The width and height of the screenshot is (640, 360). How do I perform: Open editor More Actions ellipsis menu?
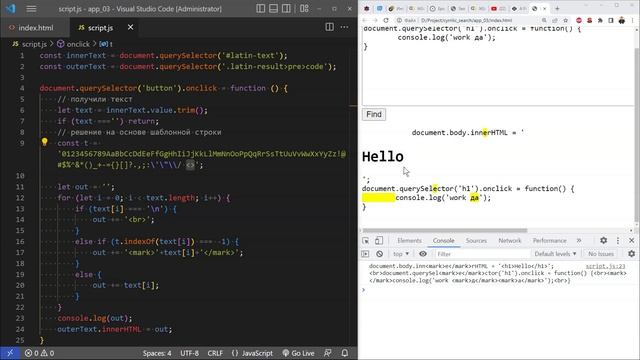[344, 27]
